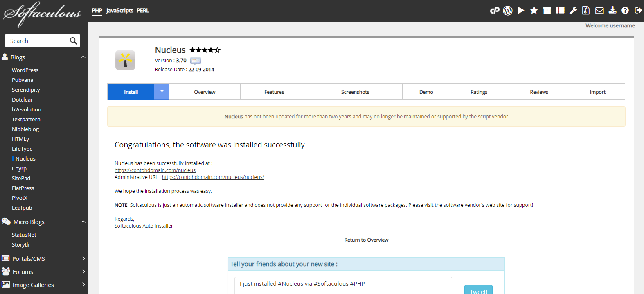Open script demos via the play icon
Viewport: 644px width, 294px height.
(521, 11)
